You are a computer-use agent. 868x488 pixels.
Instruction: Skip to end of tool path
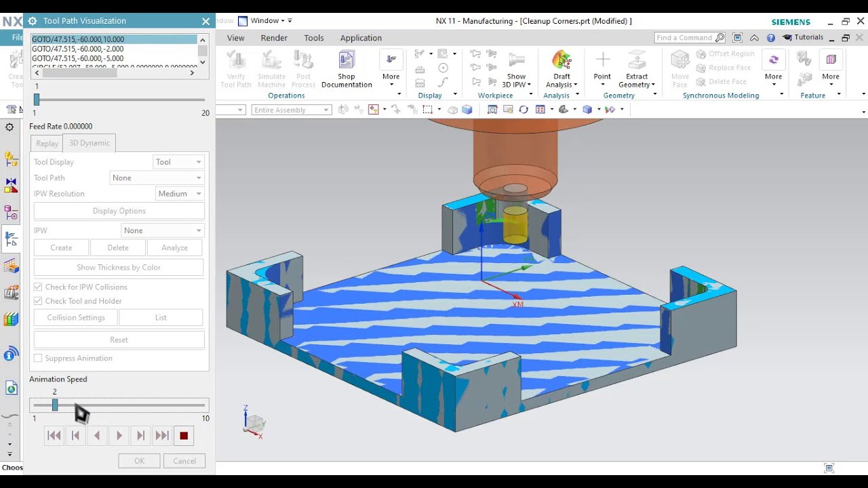(x=162, y=436)
